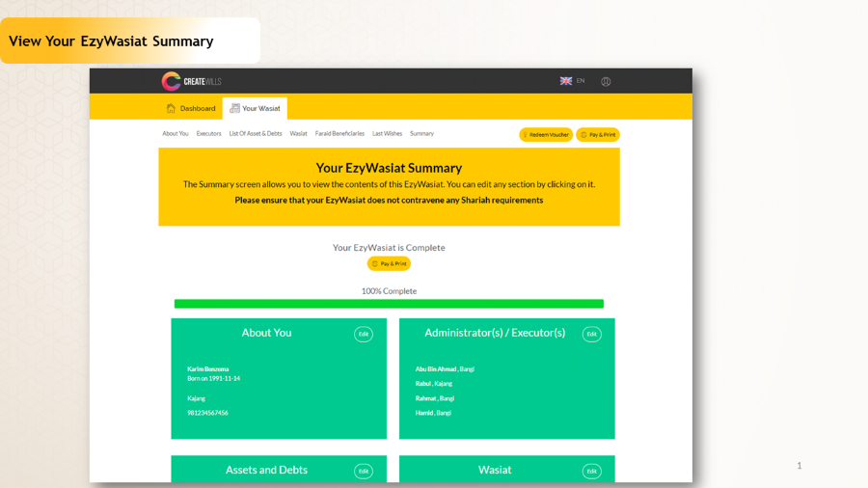Click the Wasiat card heading

(x=495, y=470)
